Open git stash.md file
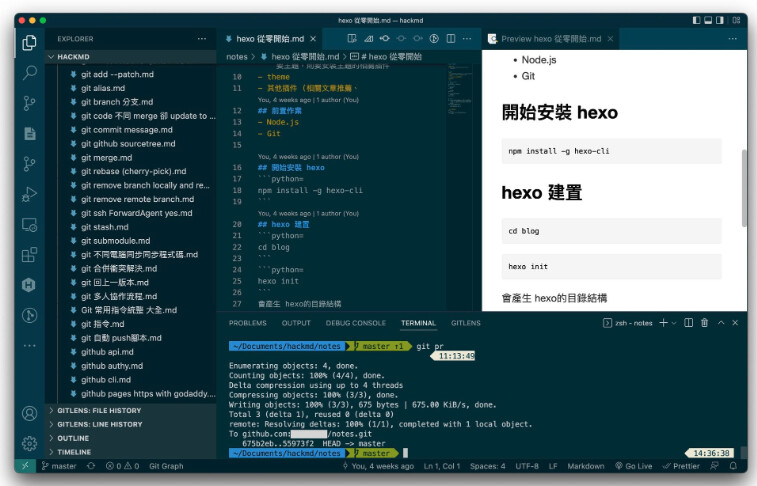Viewport: 757px width, 486px height. tap(105, 227)
